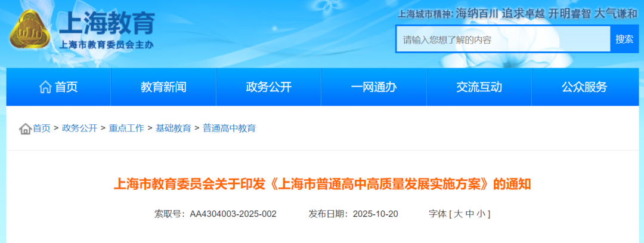Click the home icon in navigation bar

[45, 87]
